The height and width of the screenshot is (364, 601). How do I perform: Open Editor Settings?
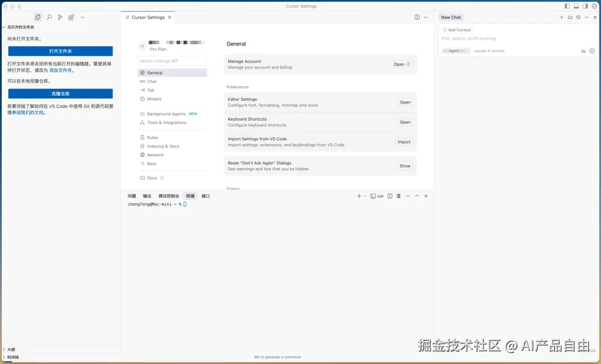405,102
